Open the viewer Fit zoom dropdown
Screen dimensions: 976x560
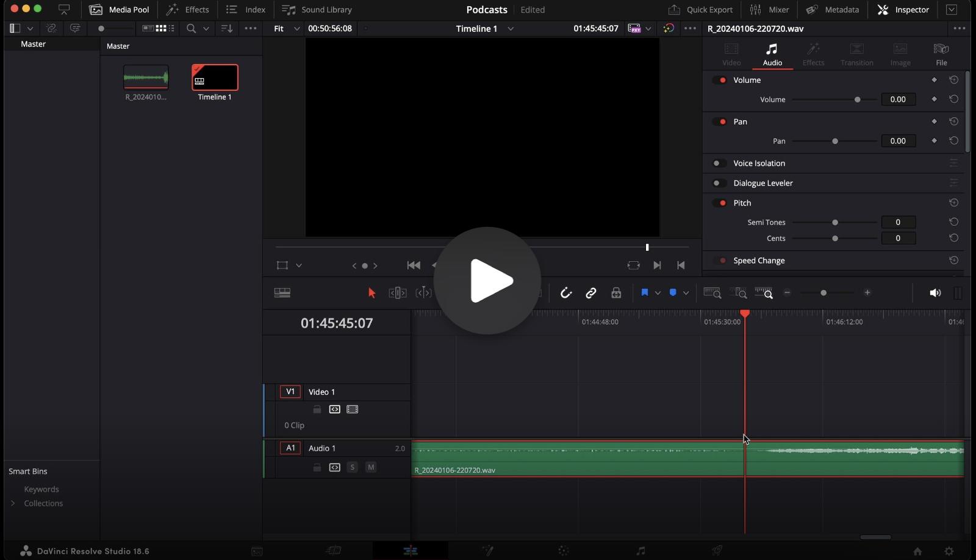(x=287, y=29)
